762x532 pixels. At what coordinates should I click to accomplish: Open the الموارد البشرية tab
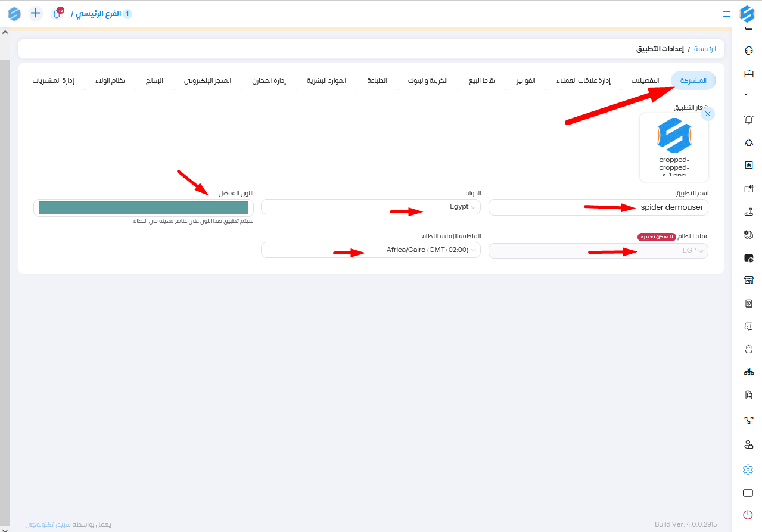tap(326, 80)
